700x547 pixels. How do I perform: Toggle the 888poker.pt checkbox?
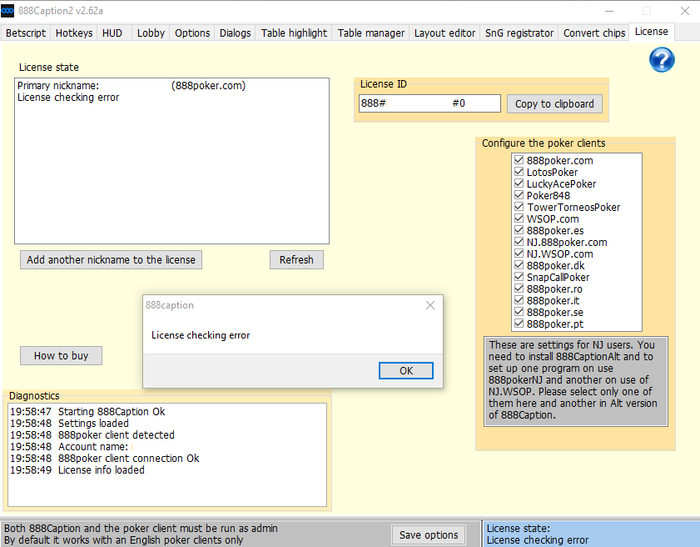pos(519,323)
